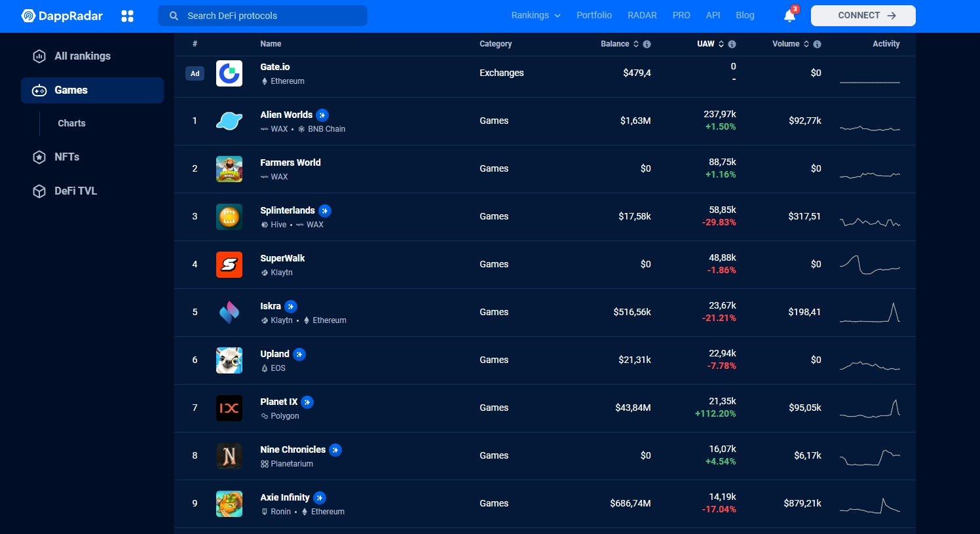The width and height of the screenshot is (980, 534).
Task: Click the NFTs sidebar icon
Action: pos(39,157)
